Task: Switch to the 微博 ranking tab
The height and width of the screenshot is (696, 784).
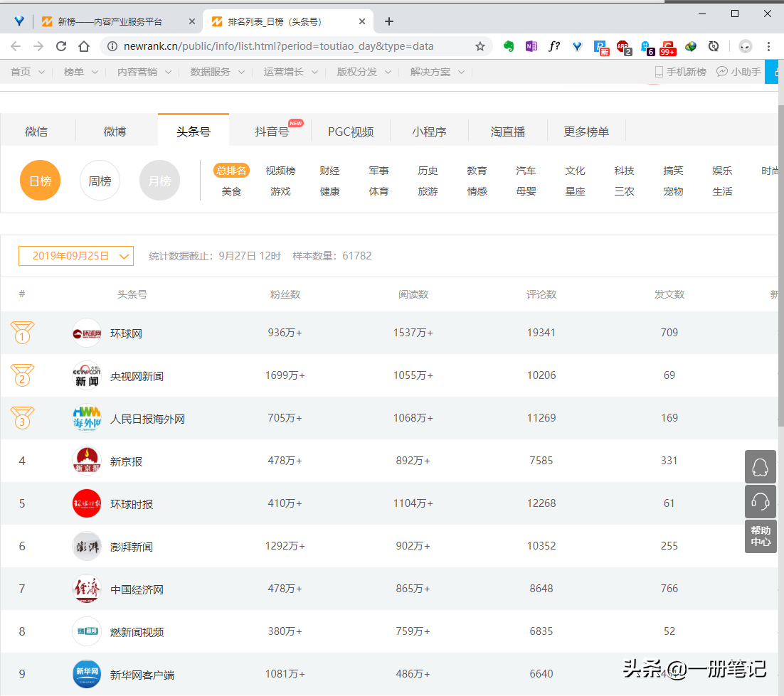Action: pyautogui.click(x=115, y=132)
